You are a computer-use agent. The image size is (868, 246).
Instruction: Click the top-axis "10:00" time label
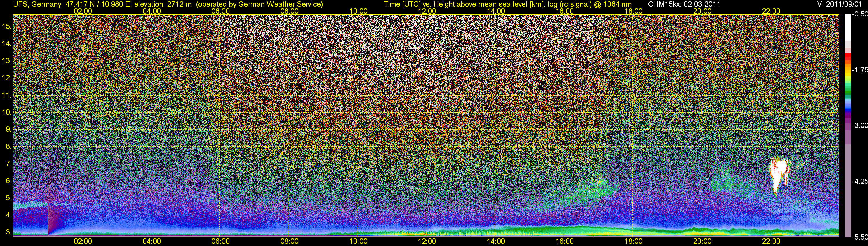point(358,11)
